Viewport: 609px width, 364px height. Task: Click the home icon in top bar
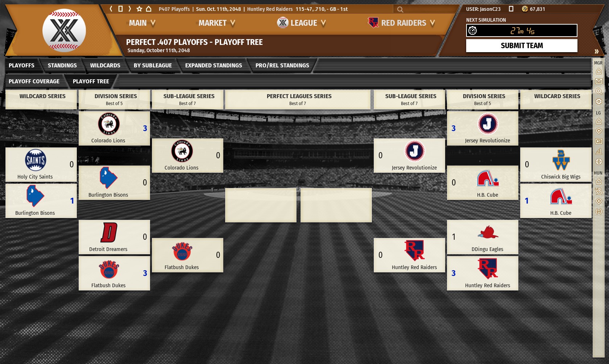(149, 9)
